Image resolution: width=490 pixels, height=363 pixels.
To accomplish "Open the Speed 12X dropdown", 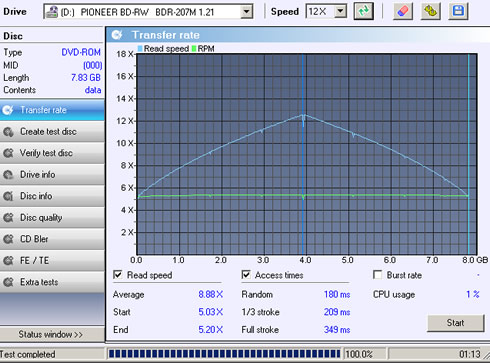I will coord(340,12).
